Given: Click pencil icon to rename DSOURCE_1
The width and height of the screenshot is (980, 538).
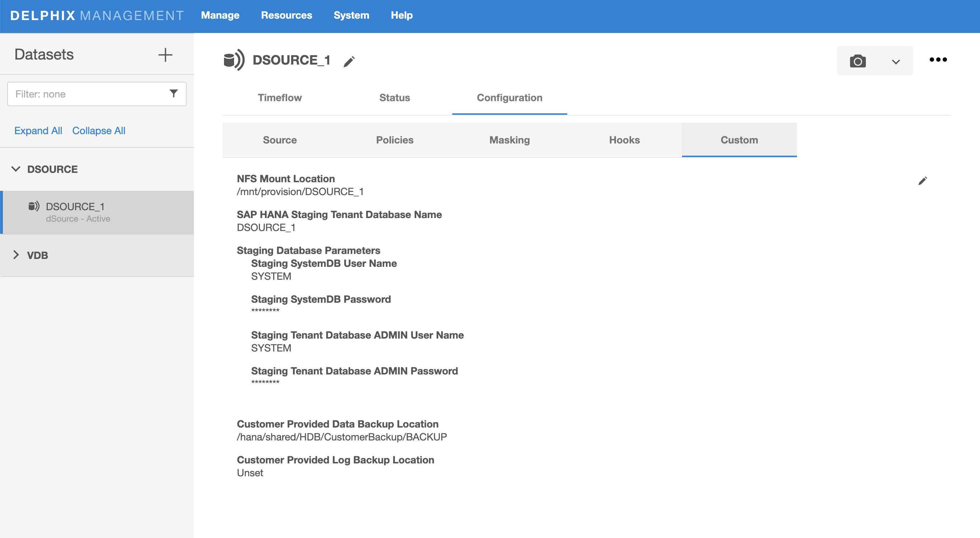Looking at the screenshot, I should point(349,61).
